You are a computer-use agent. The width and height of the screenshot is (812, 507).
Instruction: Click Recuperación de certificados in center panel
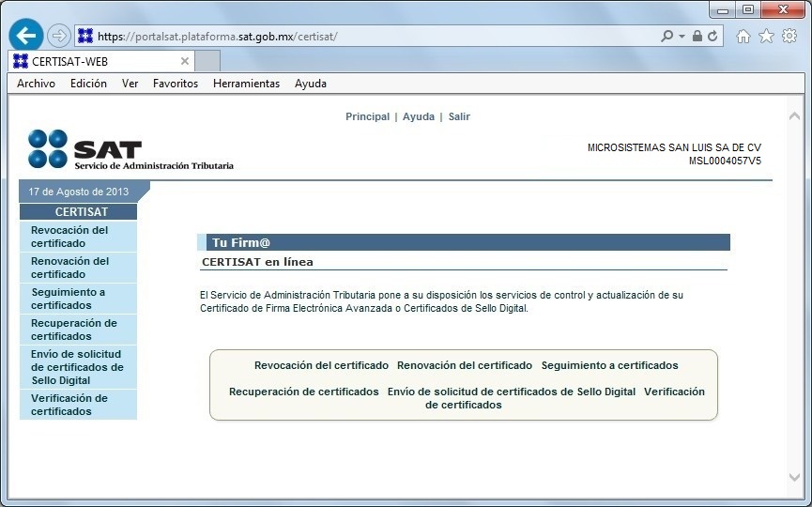click(x=303, y=392)
